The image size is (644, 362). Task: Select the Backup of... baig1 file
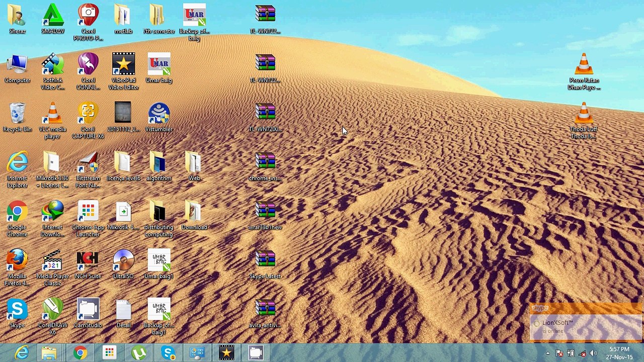point(158,317)
